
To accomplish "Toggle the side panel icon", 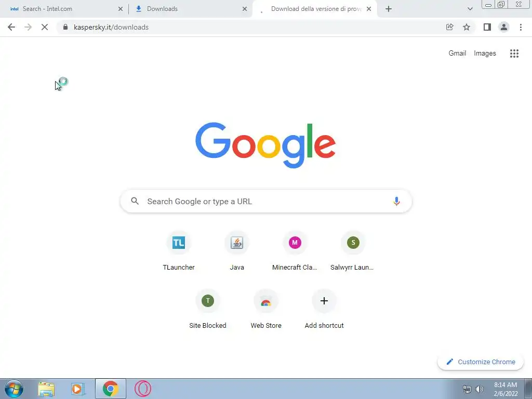I will (x=487, y=27).
